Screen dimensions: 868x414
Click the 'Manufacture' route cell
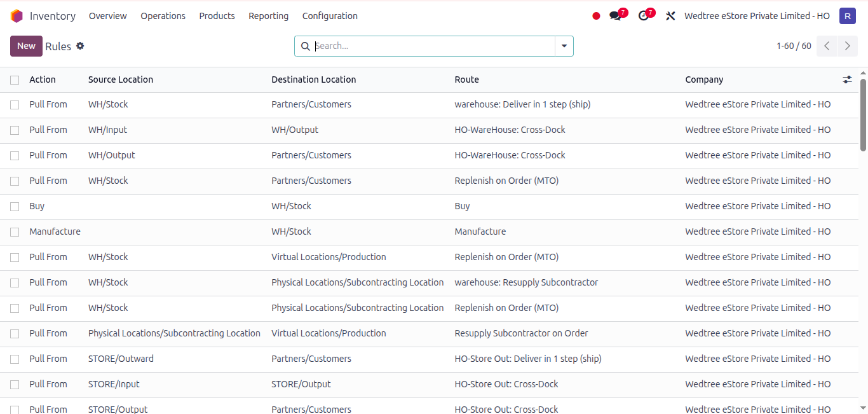[x=480, y=231]
